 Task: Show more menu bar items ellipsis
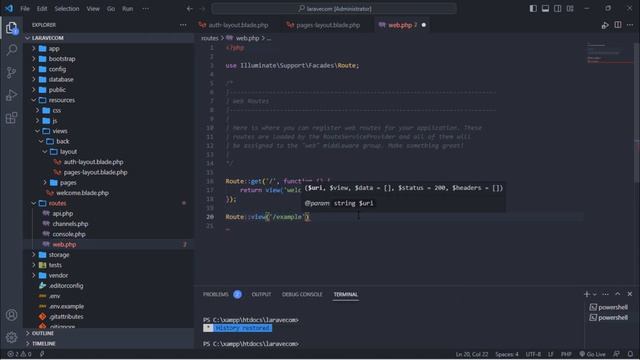[145, 9]
